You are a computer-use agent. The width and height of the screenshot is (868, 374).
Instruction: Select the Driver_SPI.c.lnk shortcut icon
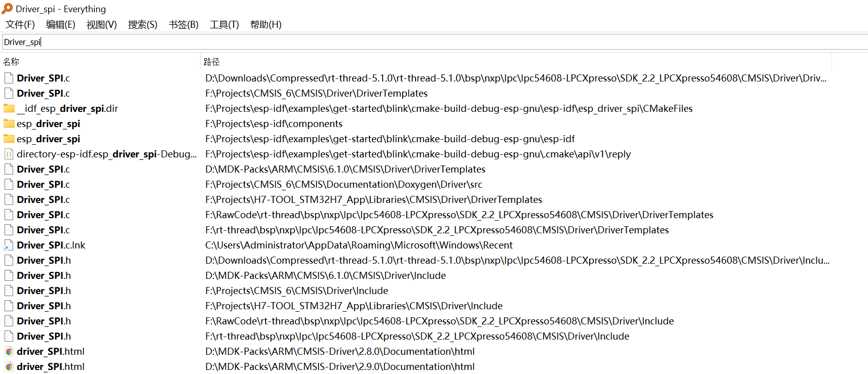[9, 245]
